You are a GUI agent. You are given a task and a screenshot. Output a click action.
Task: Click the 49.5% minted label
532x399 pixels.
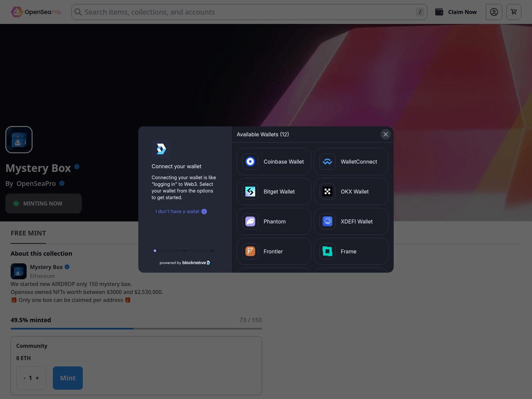(31, 320)
